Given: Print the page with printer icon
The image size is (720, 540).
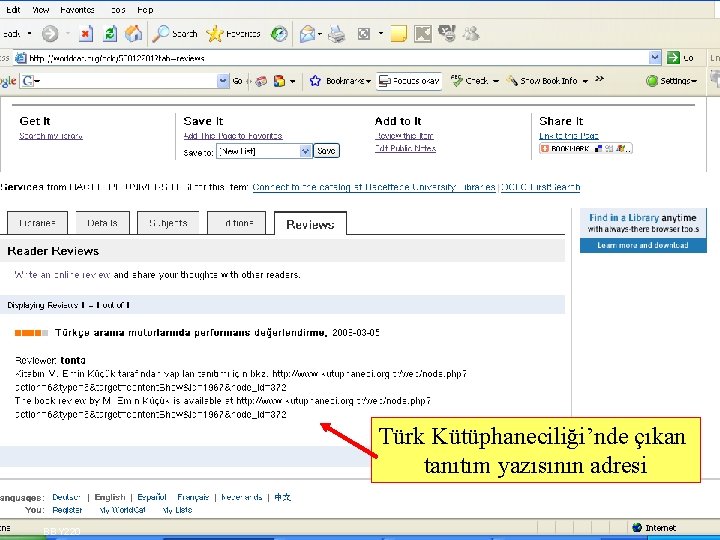Looking at the screenshot, I should pyautogui.click(x=337, y=34).
